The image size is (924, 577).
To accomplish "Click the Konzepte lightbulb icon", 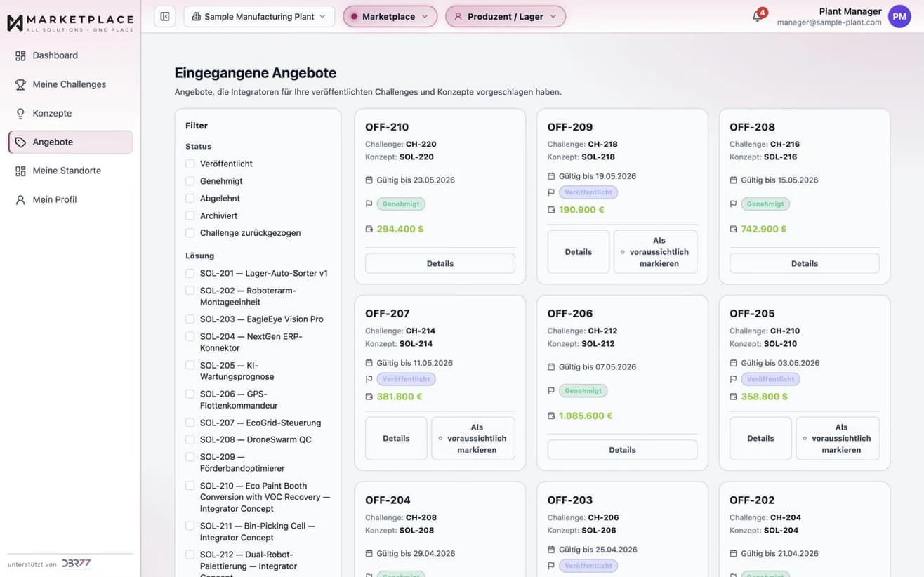I will coord(20,113).
